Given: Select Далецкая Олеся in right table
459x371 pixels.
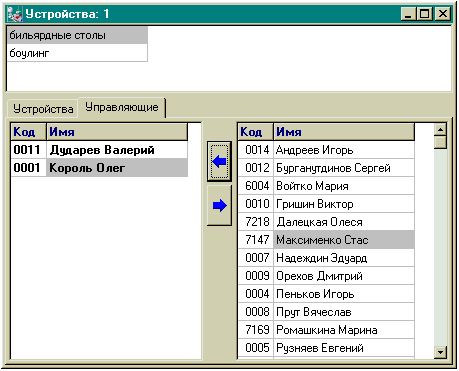Looking at the screenshot, I should pos(344,222).
